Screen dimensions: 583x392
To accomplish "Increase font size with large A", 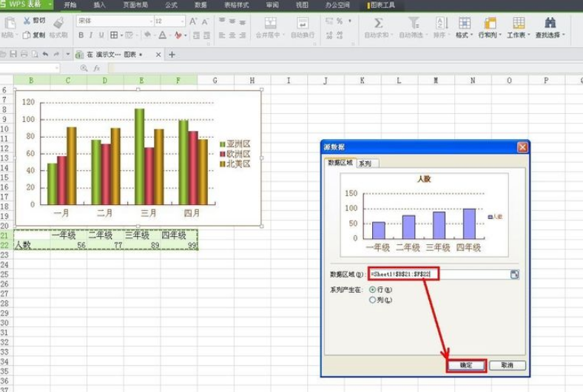I will (x=193, y=21).
